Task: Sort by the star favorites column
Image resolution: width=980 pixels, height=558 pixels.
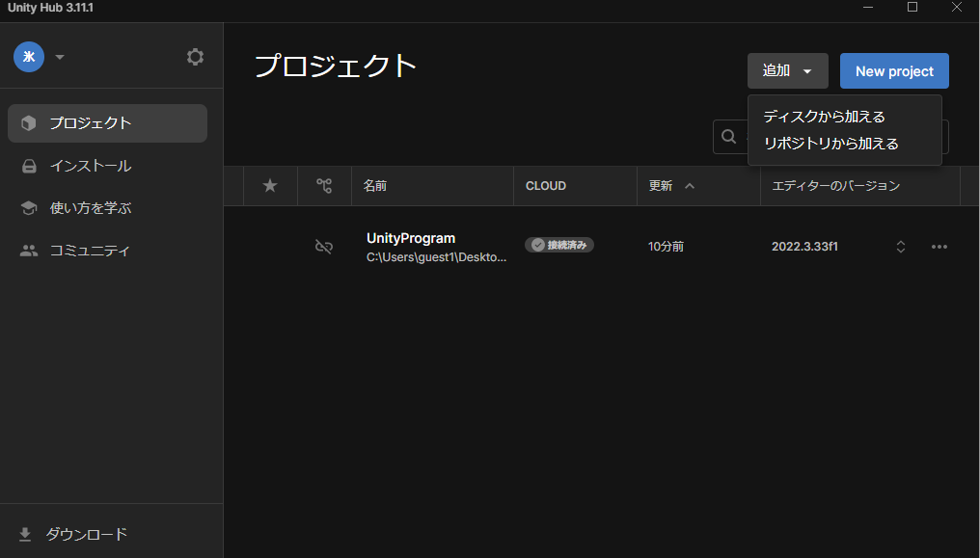Action: (x=270, y=186)
